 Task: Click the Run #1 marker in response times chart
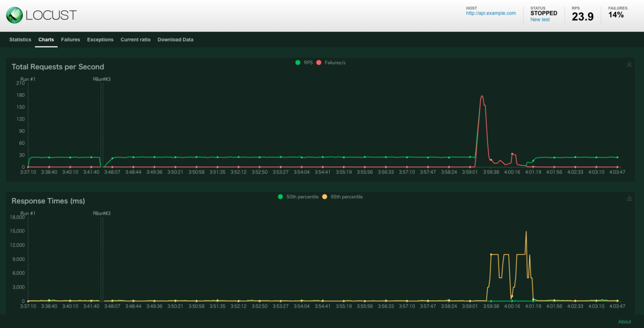[28, 213]
